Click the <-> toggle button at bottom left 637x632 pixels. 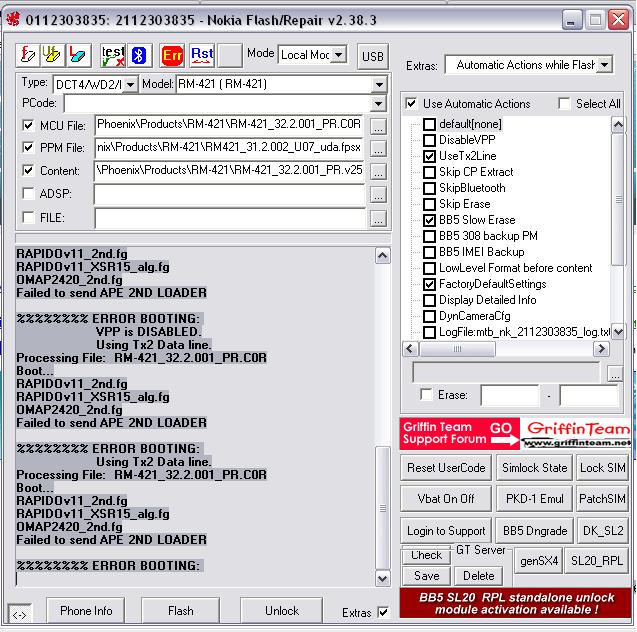pos(20,614)
